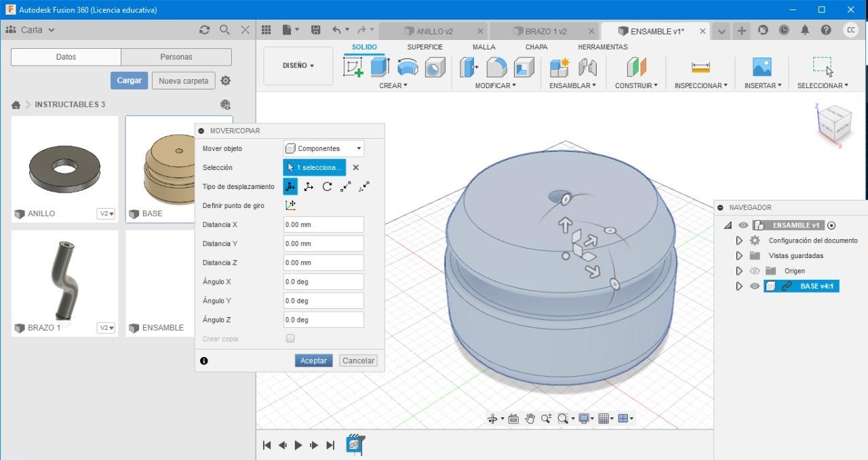The image size is (868, 460).
Task: Open data panel folder settings gear
Action: point(226,81)
